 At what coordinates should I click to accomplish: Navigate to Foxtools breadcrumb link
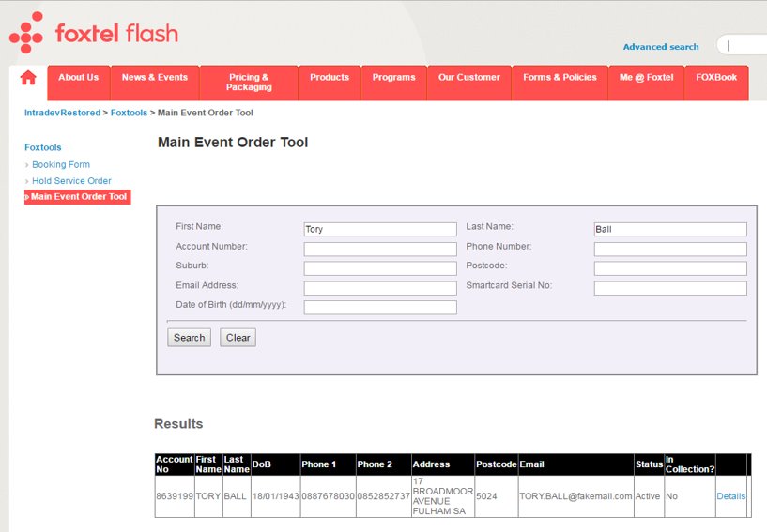pos(129,113)
